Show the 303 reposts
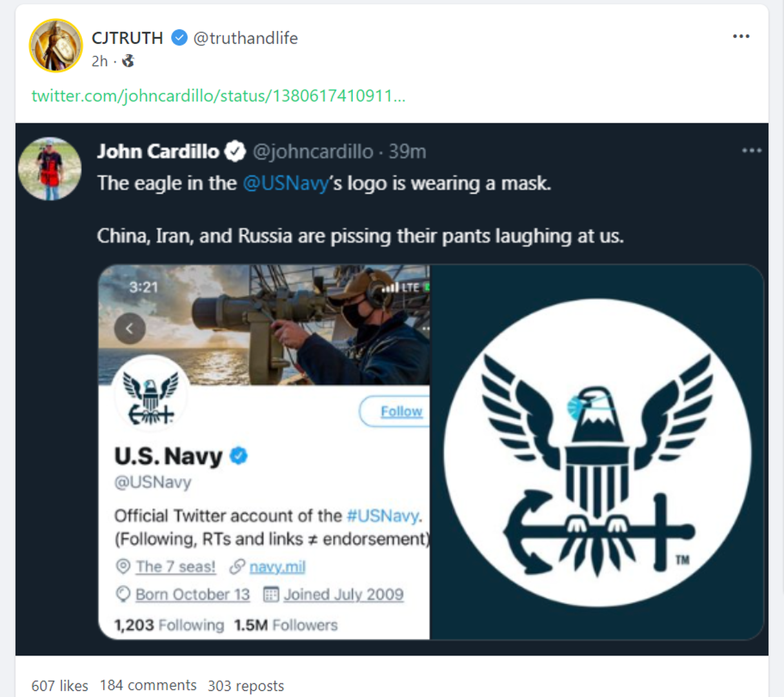Screen dimensions: 784x697 (x=246, y=685)
